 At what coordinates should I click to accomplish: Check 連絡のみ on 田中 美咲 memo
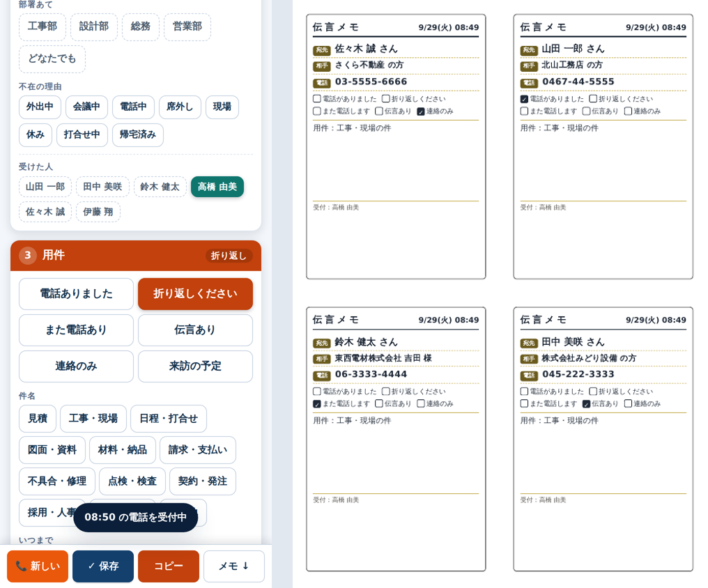(x=628, y=404)
